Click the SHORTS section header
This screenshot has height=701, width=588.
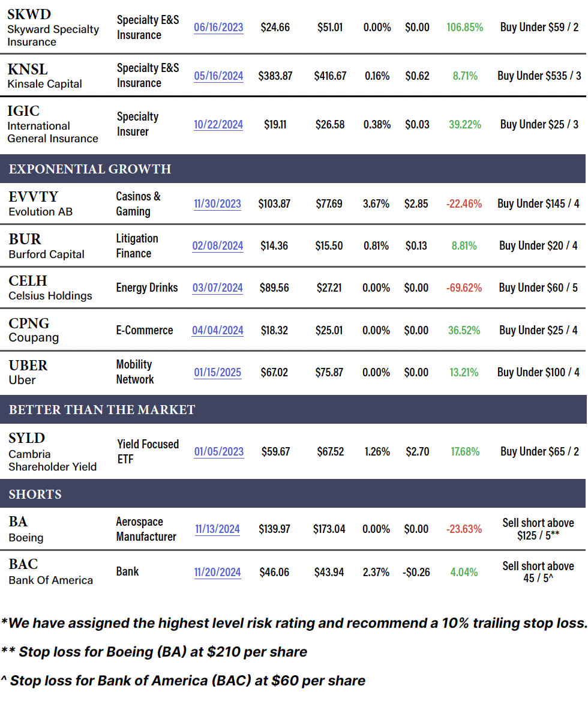click(x=35, y=495)
